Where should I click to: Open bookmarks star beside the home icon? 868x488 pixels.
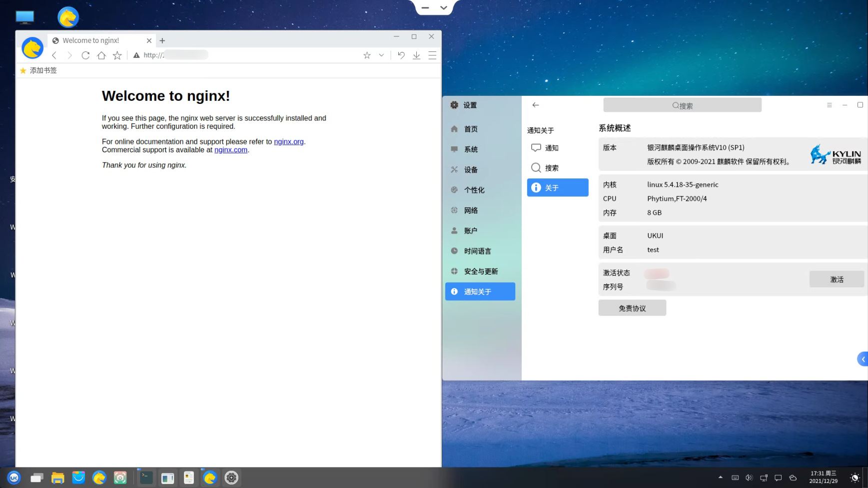(117, 55)
